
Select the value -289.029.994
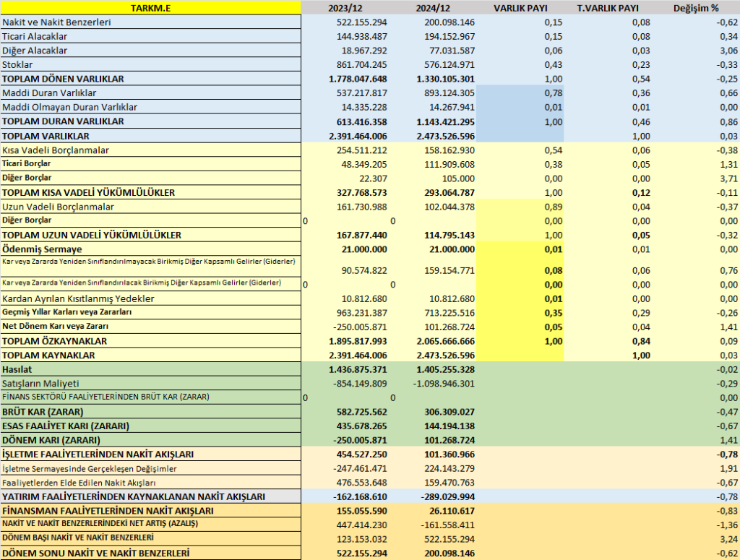coord(447,497)
